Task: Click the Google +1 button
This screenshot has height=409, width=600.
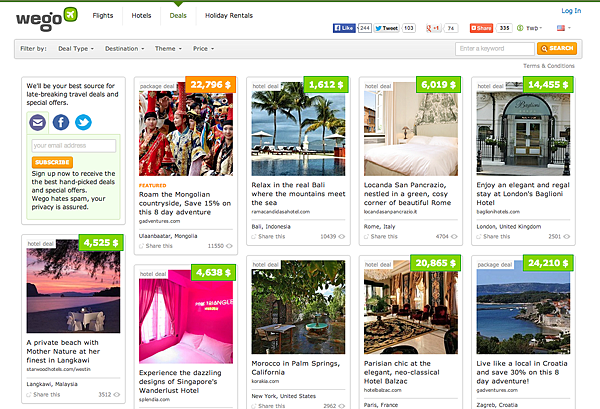Action: pos(434,28)
